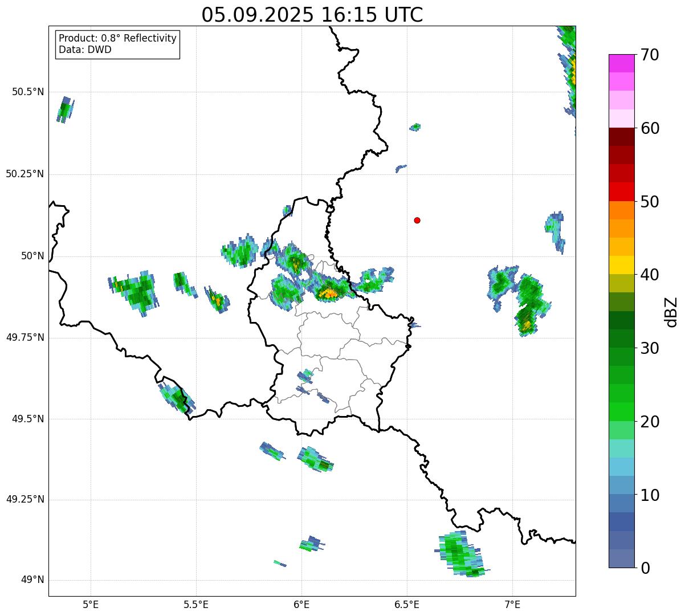Click the dark maroon colorbar segment below 60
This screenshot has width=685, height=616.
click(621, 137)
